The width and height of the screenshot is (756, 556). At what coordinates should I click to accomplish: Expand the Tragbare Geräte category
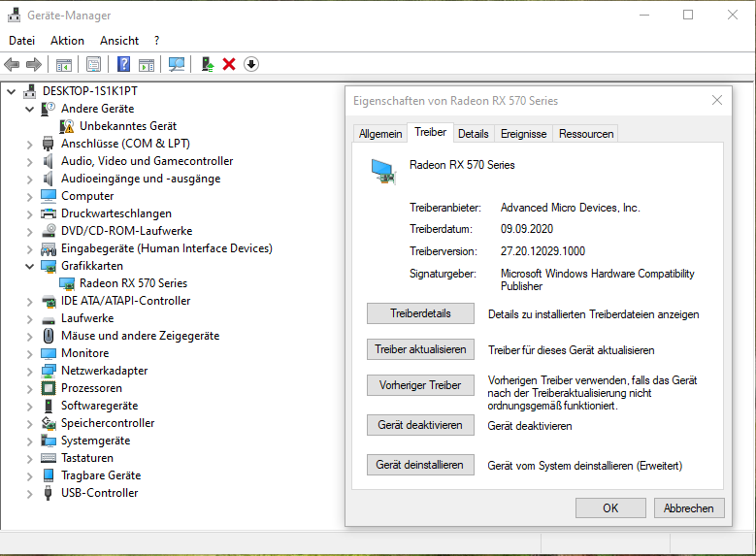[30, 476]
